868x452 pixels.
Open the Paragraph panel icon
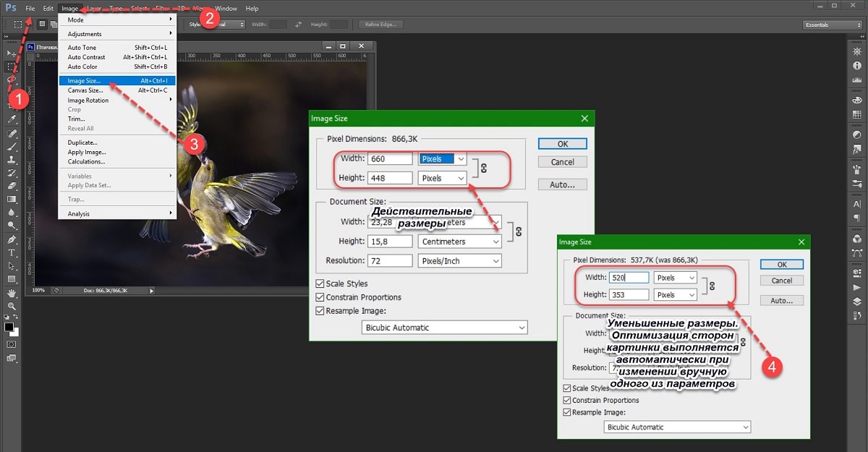857,218
